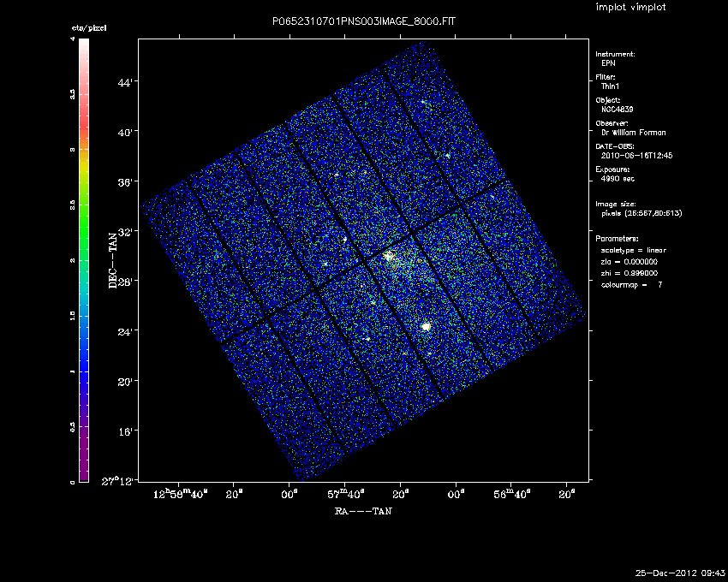Click the 'implot vimplot' label
The height and width of the screenshot is (582, 728).
coord(630,7)
